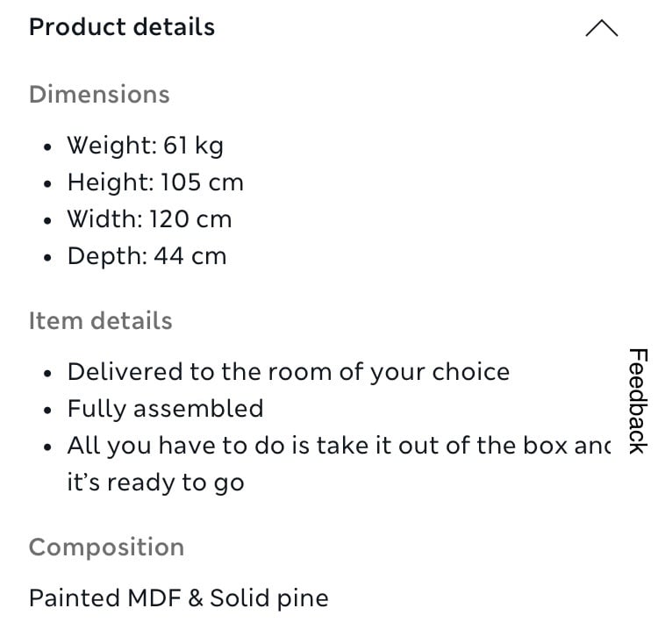Select the Dimensions subheading

click(99, 94)
